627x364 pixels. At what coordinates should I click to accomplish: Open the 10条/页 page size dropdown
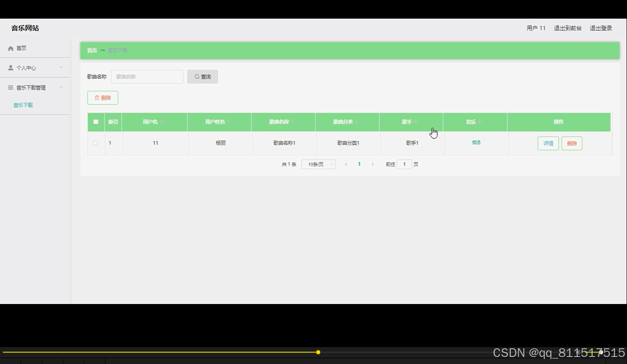318,165
